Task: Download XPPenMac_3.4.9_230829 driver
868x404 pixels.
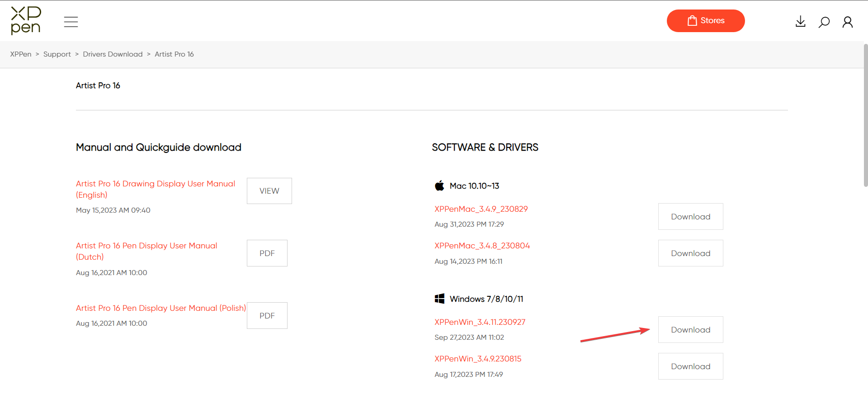Action: tap(691, 217)
